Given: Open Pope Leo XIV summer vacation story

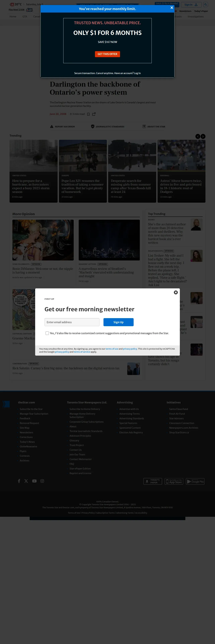Looking at the screenshot, I should [83, 186].
